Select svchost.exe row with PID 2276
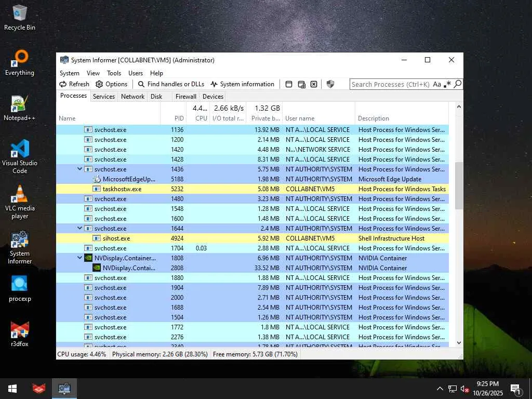 click(x=252, y=337)
